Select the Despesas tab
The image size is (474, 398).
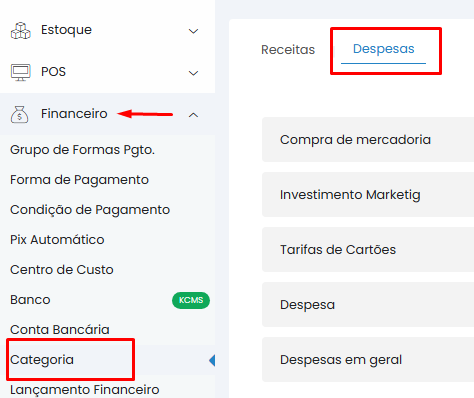(x=384, y=49)
